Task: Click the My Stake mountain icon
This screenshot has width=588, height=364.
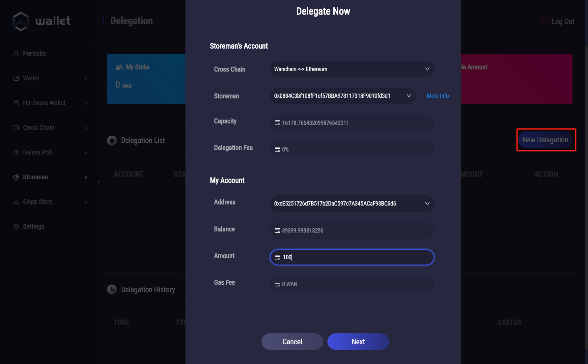Action: 119,67
